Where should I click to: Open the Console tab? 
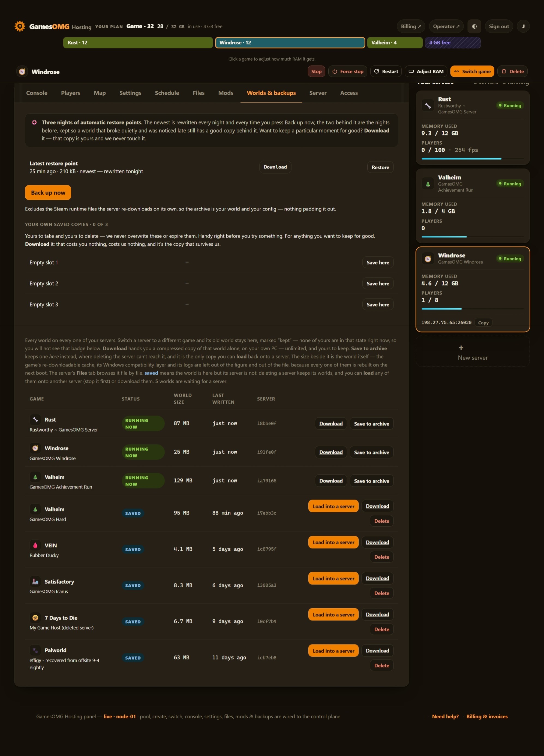coord(37,93)
